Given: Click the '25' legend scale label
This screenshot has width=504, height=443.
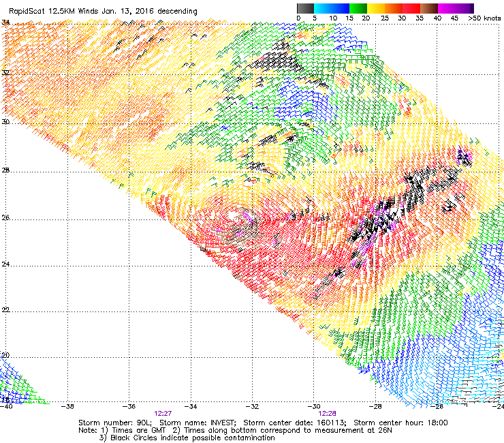Looking at the screenshot, I should pos(385,18).
